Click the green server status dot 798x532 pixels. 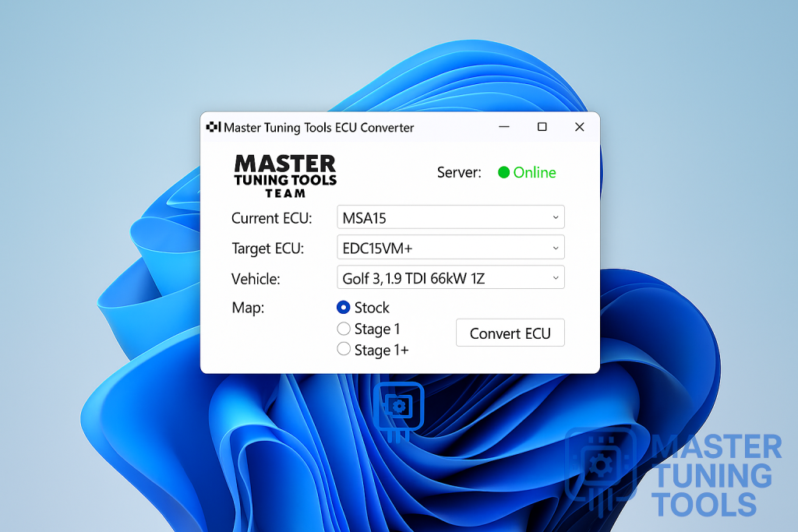click(x=503, y=173)
